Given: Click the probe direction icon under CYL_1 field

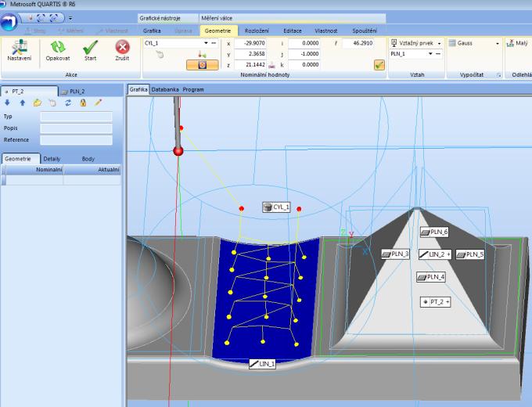Looking at the screenshot, I should (x=202, y=54).
